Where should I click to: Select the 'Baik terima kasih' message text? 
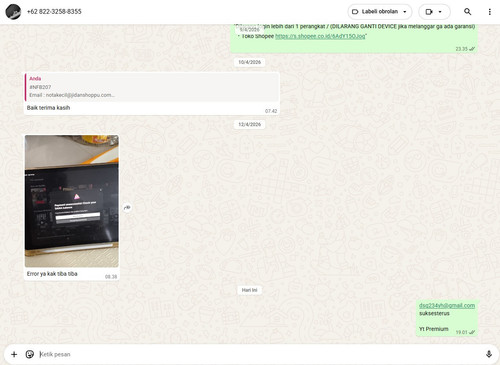[48, 108]
